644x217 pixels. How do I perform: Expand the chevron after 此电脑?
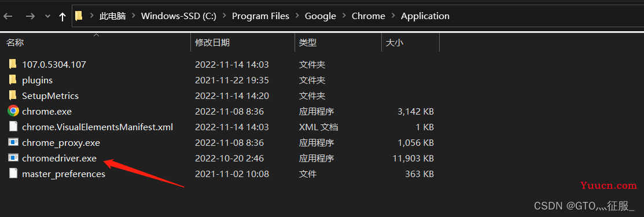134,16
